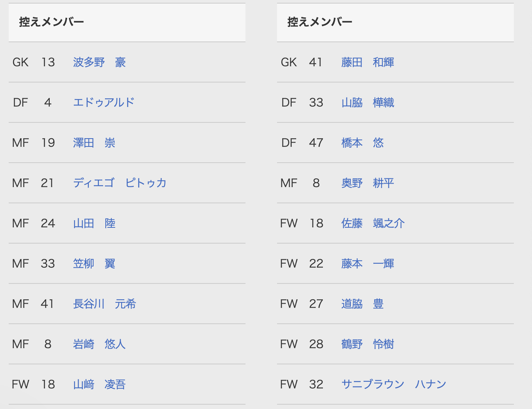Click goalkeeper 藤田 和輝 link
532x409 pixels.
pos(367,62)
